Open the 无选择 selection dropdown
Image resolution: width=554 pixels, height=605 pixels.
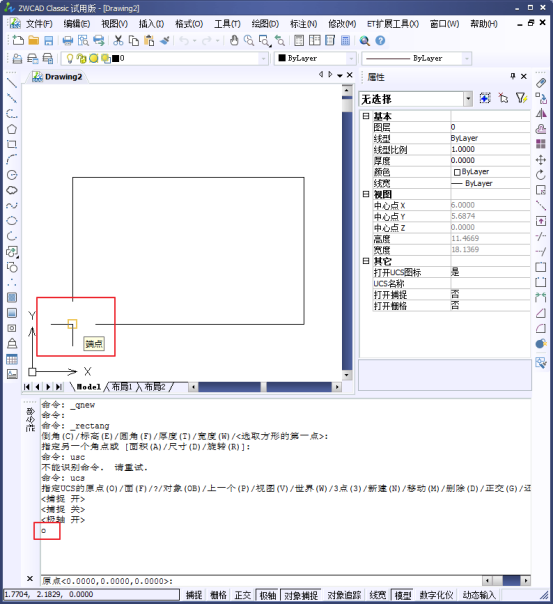pos(468,99)
